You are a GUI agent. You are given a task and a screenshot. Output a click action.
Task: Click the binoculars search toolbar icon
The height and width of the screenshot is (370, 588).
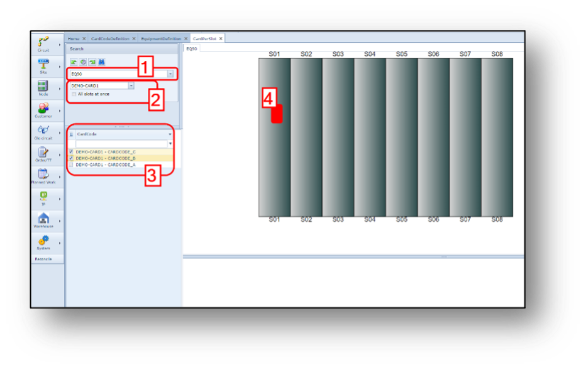pos(101,62)
